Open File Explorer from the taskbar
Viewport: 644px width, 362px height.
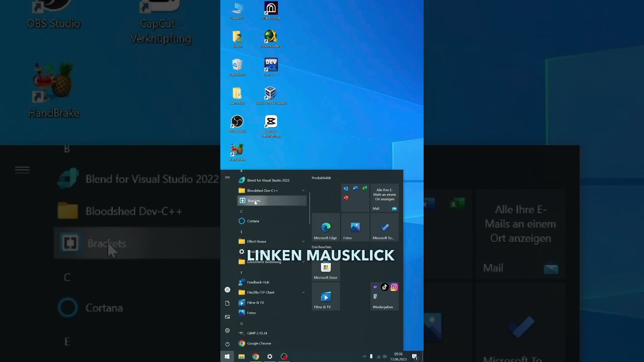242,356
